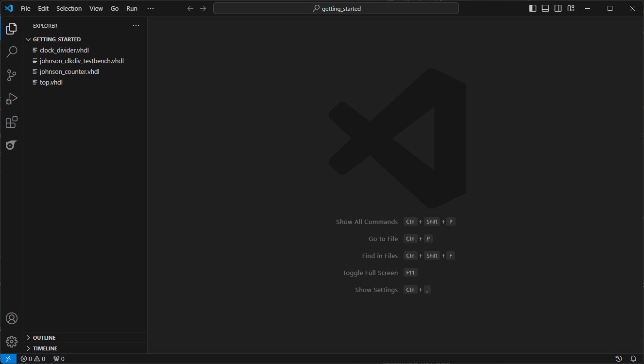Open Explorer views and more actions ellipsis

pos(136,26)
